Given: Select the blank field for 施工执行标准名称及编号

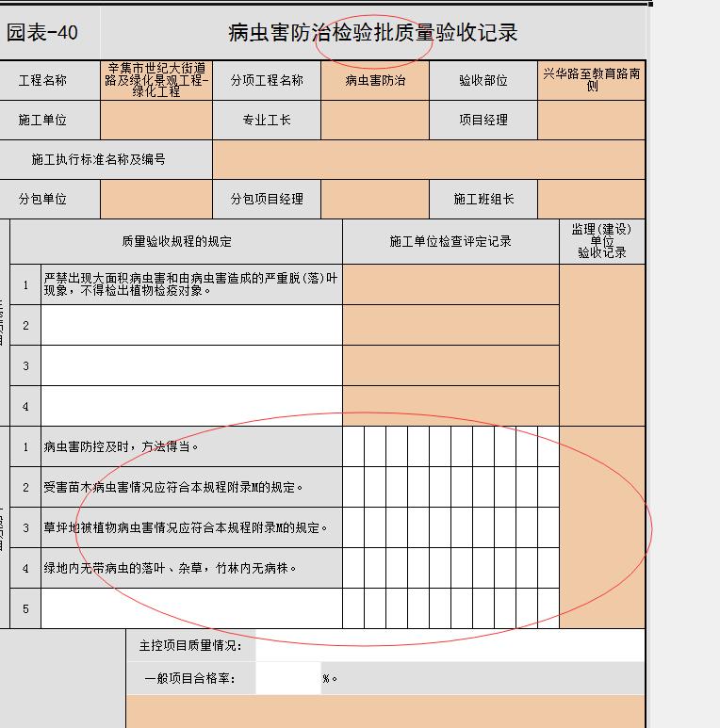Looking at the screenshot, I should (x=429, y=159).
